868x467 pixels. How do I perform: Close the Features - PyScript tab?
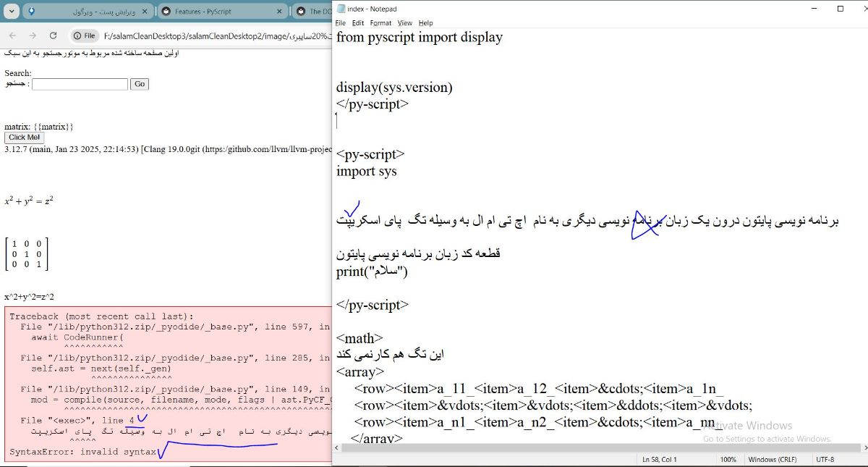(x=281, y=12)
